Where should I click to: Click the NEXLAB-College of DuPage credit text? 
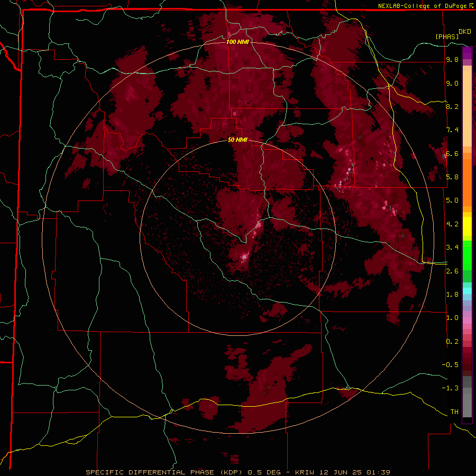(x=423, y=6)
